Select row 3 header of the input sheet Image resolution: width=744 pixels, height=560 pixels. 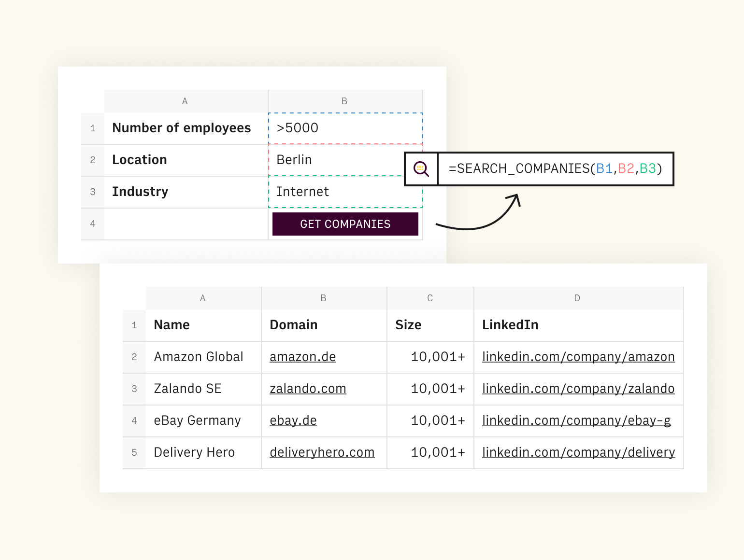click(93, 192)
